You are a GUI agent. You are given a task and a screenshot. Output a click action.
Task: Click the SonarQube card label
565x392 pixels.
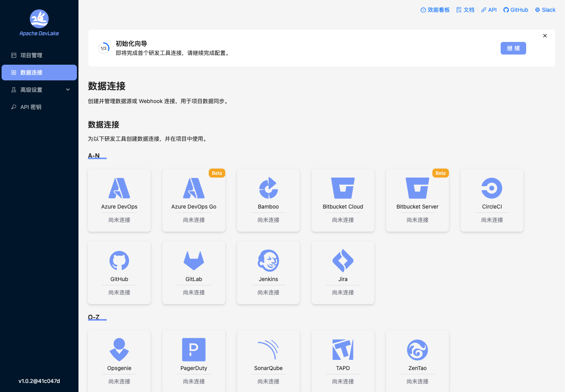pyautogui.click(x=268, y=368)
